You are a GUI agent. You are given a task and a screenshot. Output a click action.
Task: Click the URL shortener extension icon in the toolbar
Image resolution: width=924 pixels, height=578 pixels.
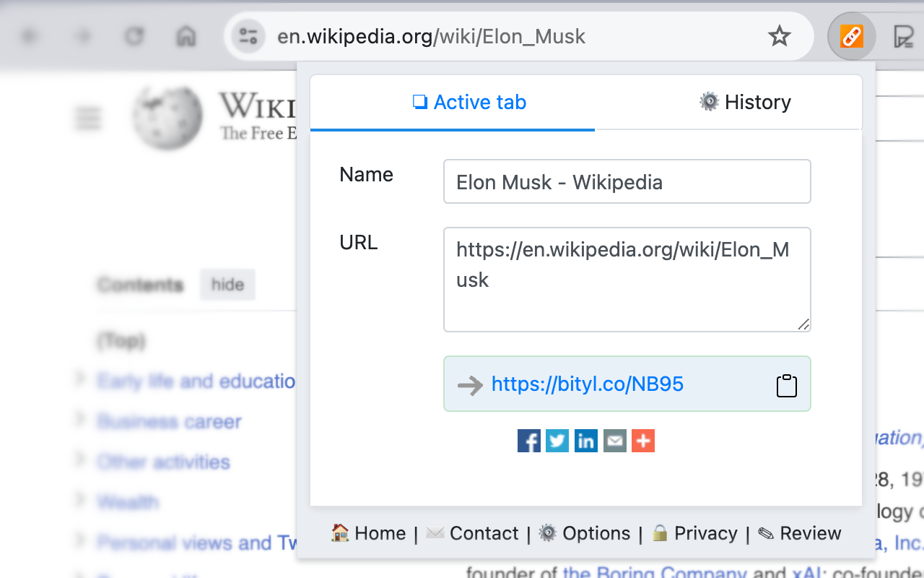[x=851, y=35]
